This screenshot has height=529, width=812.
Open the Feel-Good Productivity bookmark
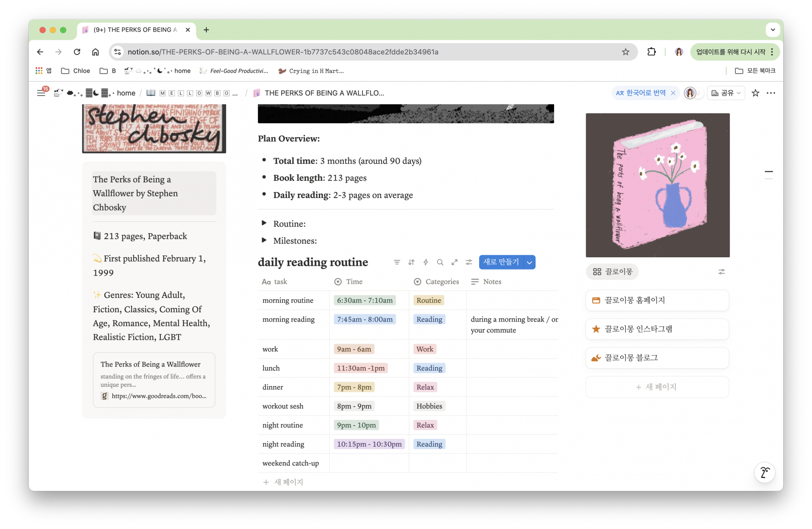pyautogui.click(x=234, y=71)
